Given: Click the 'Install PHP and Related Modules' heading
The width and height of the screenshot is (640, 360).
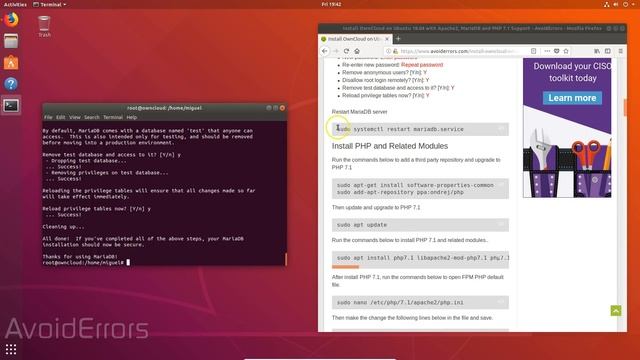Looking at the screenshot, I should point(390,146).
